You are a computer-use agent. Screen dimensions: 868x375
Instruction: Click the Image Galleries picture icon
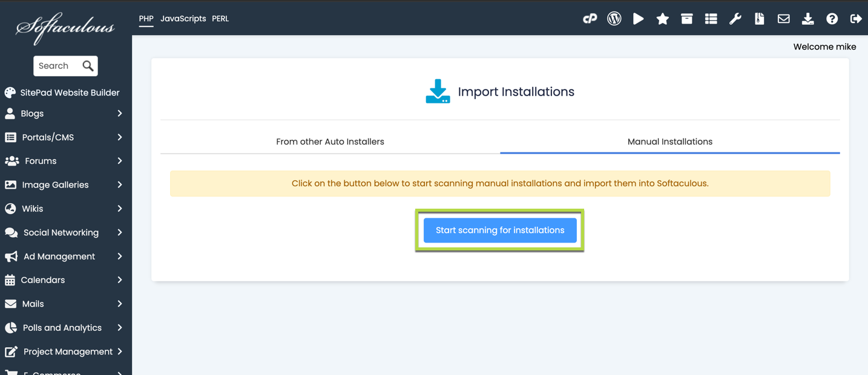tap(10, 184)
